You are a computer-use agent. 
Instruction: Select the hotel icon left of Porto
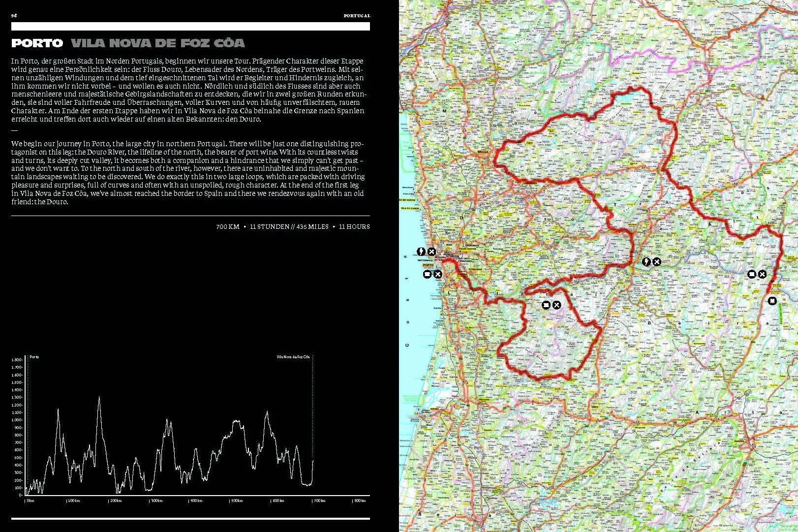click(x=427, y=274)
